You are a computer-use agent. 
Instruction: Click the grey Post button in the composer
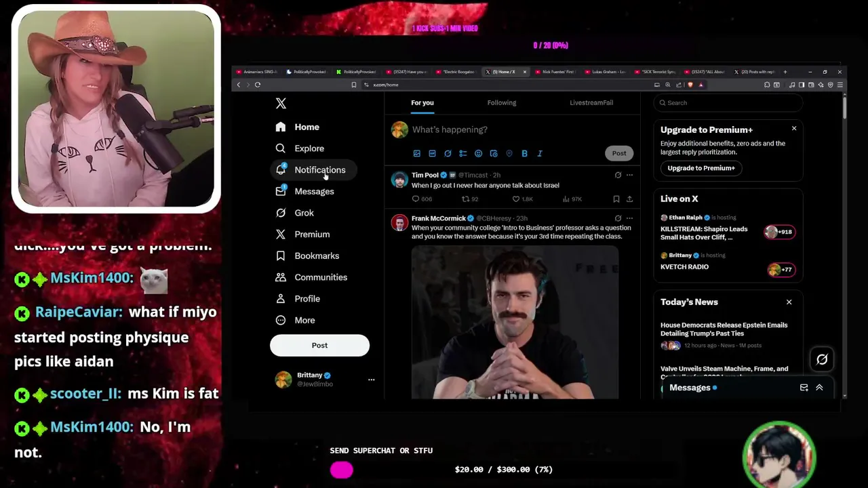click(x=619, y=153)
